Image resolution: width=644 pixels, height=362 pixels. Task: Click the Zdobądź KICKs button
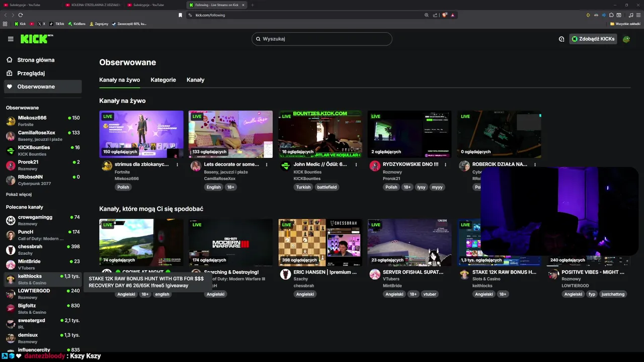pos(593,39)
